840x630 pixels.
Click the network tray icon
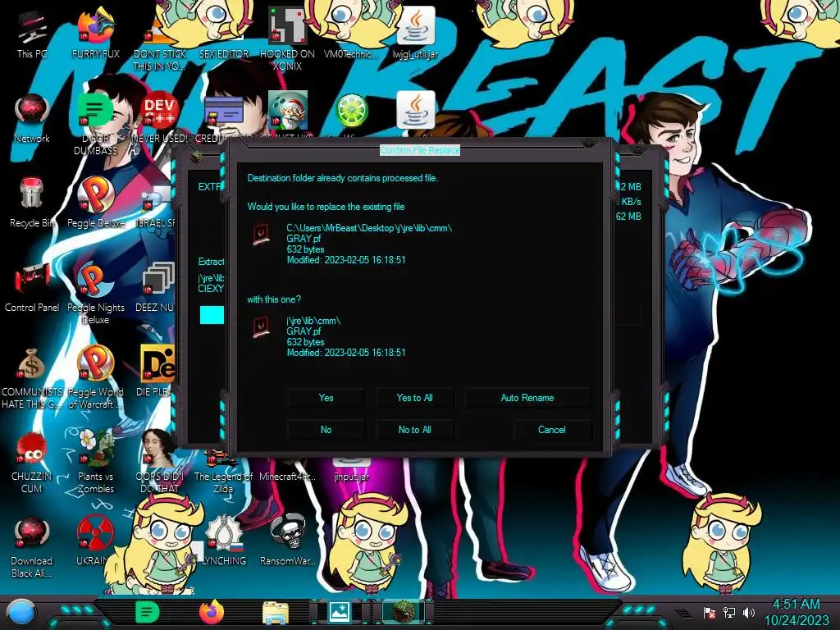729,612
